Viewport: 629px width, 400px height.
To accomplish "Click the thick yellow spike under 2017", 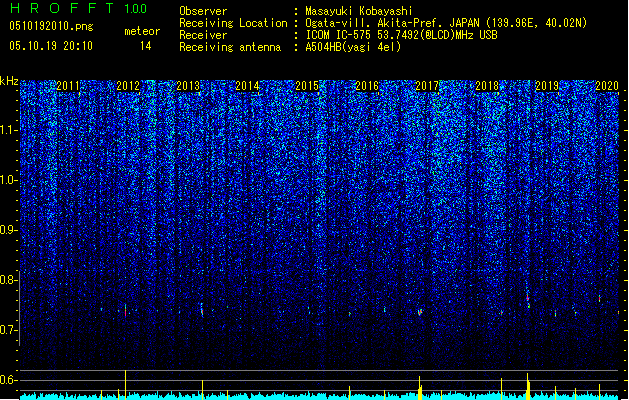I will (420, 388).
